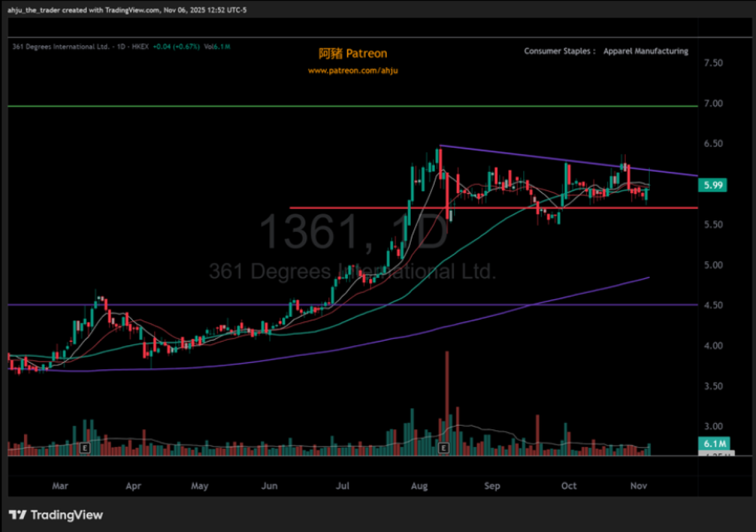Click the earnings E marker in August
Image resolution: width=756 pixels, height=532 pixels.
[x=444, y=448]
